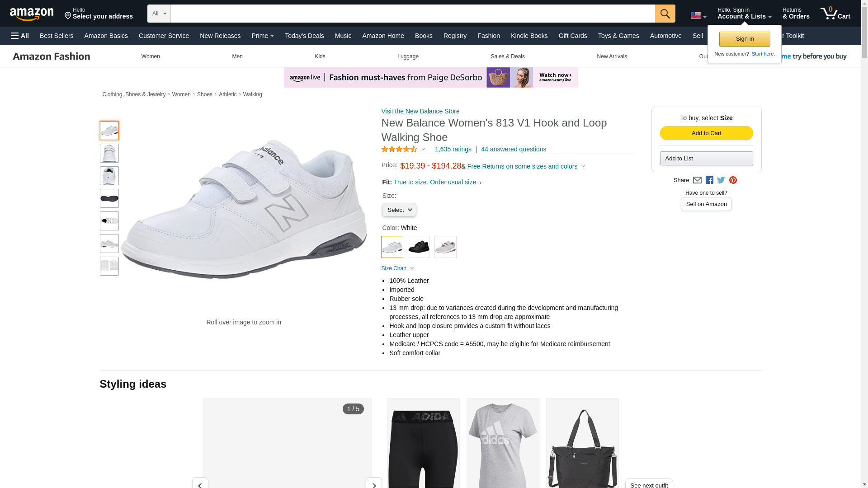
Task: Open the shopping cart icon
Action: point(835,14)
